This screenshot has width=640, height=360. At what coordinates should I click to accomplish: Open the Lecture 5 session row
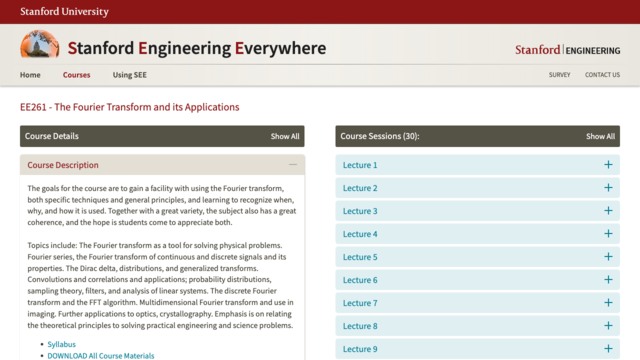tap(478, 257)
